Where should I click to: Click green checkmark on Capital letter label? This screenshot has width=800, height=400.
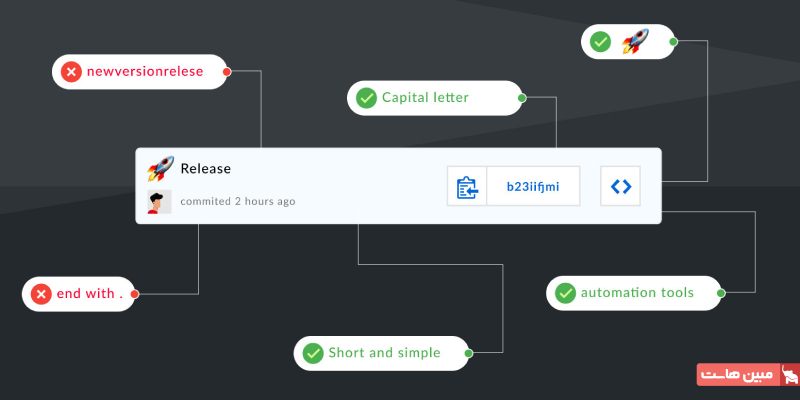(366, 98)
